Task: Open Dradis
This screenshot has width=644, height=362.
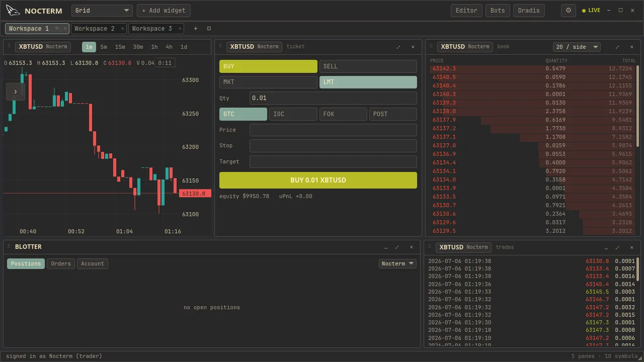Action: [529, 11]
